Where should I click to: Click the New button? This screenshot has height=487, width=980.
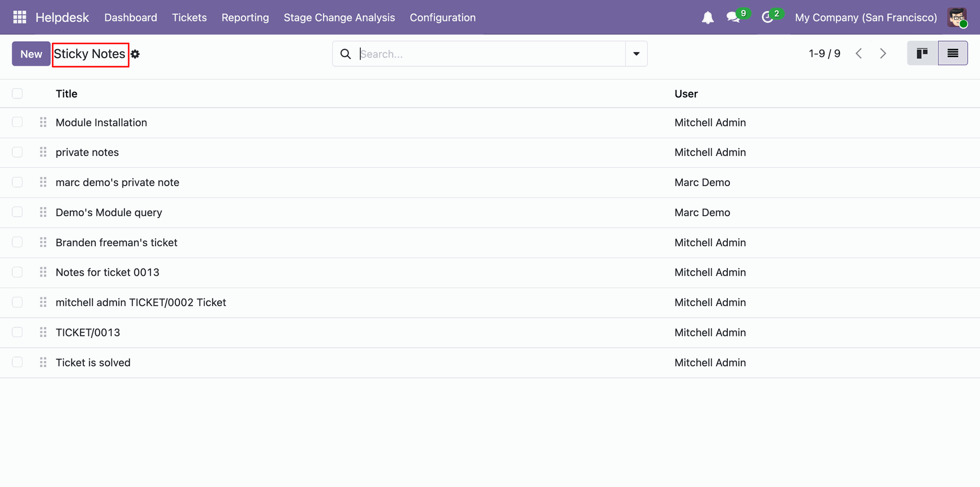(x=31, y=54)
